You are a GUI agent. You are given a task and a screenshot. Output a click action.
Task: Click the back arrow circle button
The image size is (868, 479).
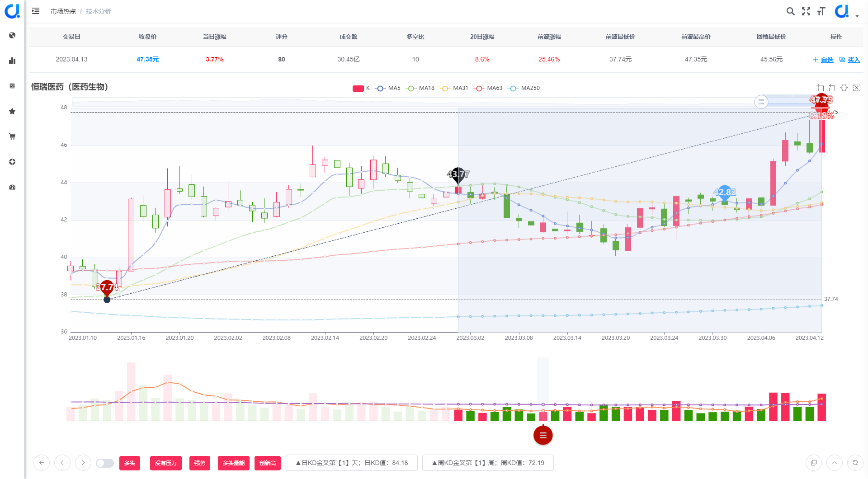(42, 463)
